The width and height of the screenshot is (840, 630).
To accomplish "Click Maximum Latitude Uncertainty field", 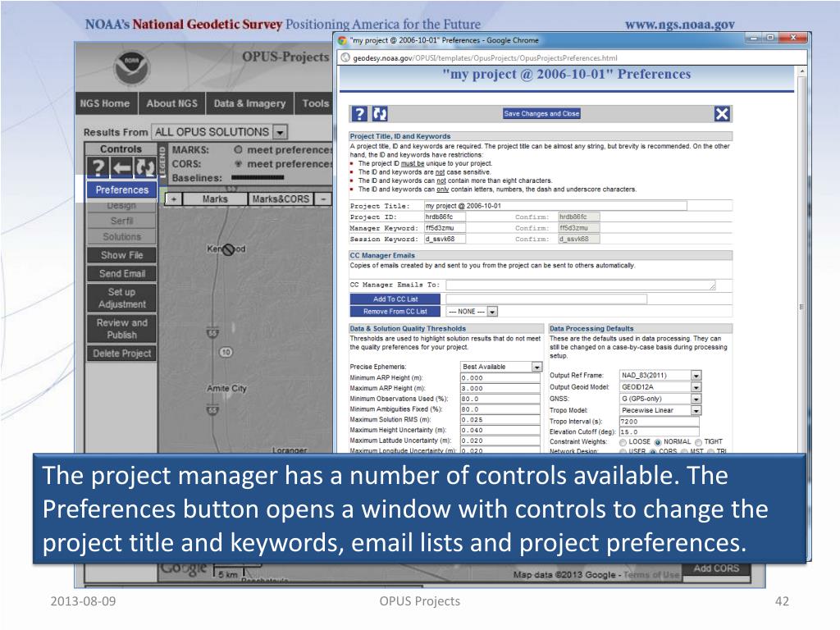I will (500, 441).
